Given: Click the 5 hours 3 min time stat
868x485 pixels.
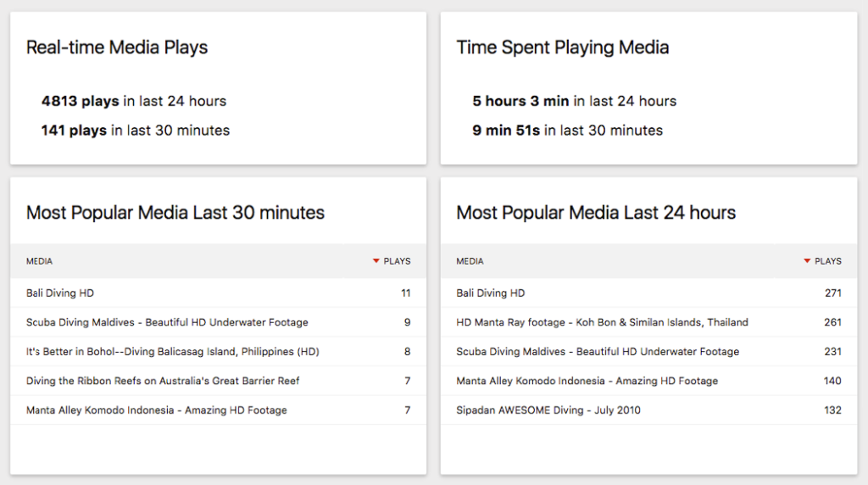Looking at the screenshot, I should 574,101.
